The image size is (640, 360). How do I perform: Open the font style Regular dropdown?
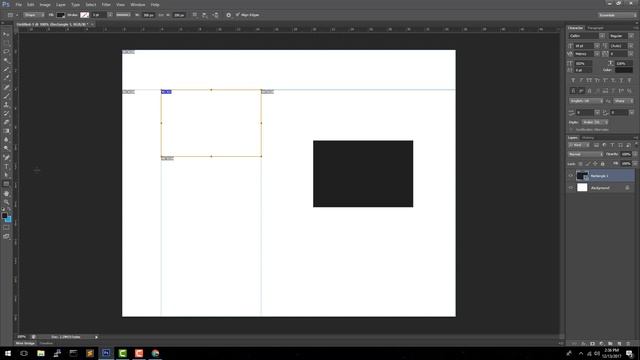coord(621,36)
